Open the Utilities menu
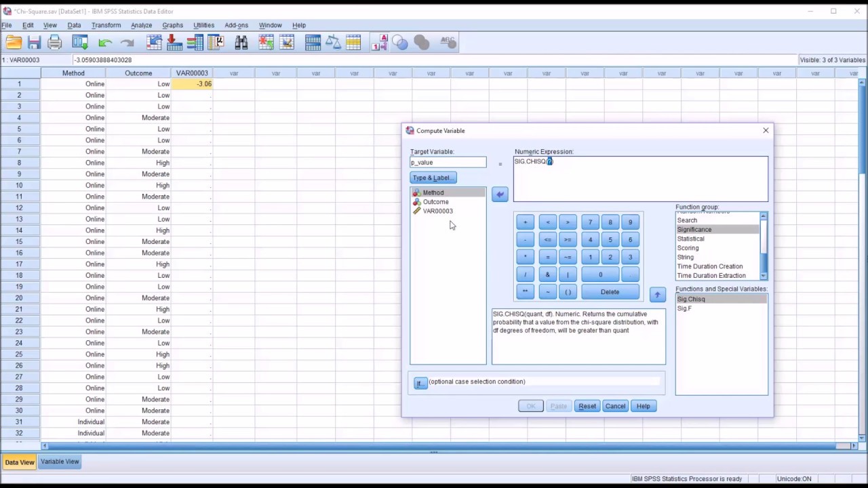 [203, 25]
